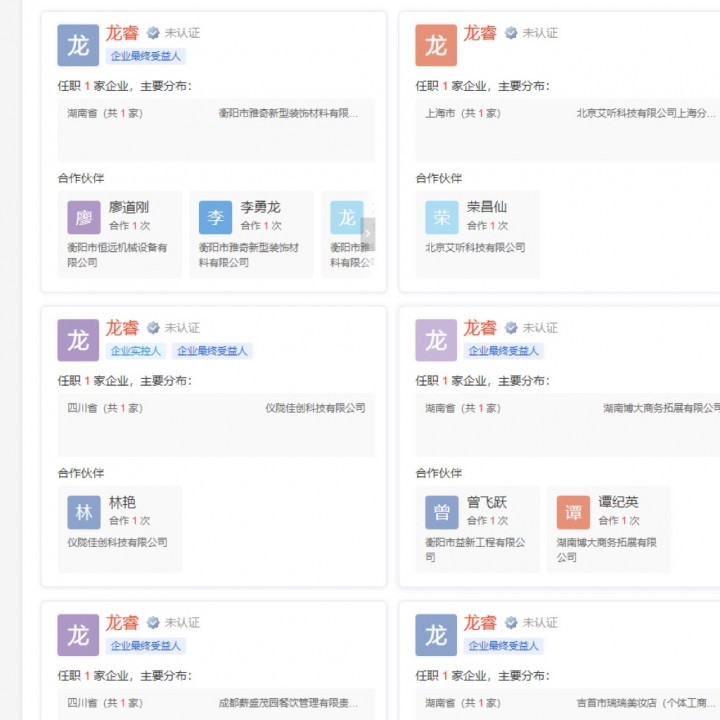Select the 企业实控人 tag
This screenshot has height=720, width=720.
pyautogui.click(x=135, y=351)
